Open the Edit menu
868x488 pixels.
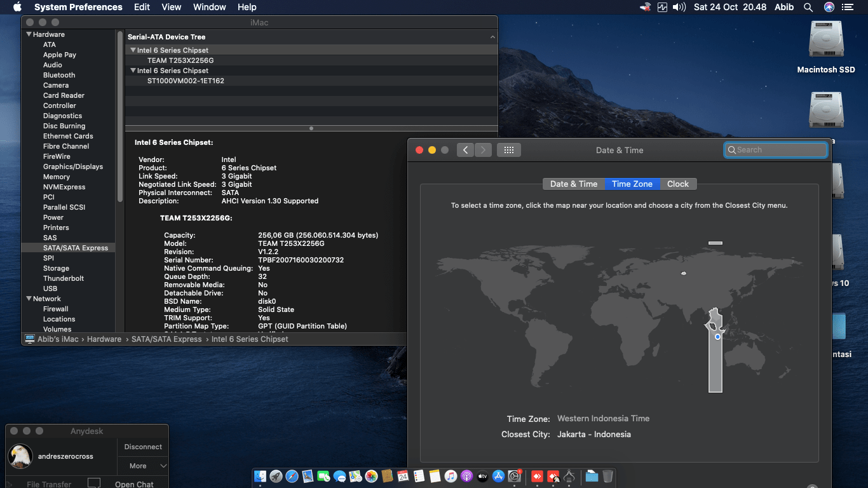142,7
